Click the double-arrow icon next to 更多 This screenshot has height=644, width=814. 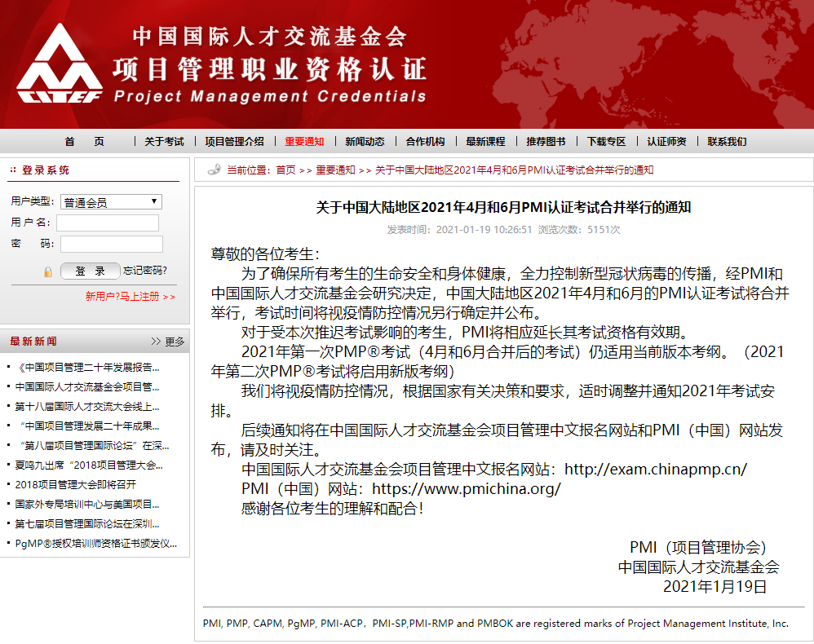coord(156,341)
